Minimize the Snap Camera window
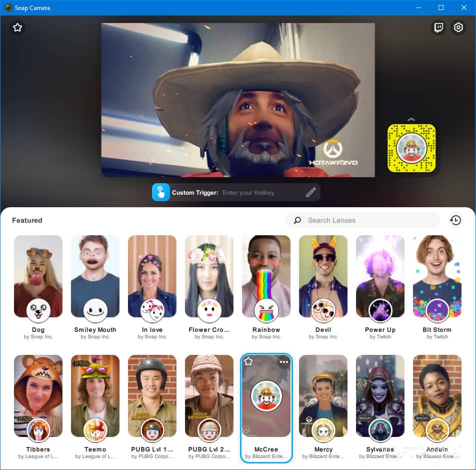Viewport: 476px width, 470px height. [418, 8]
